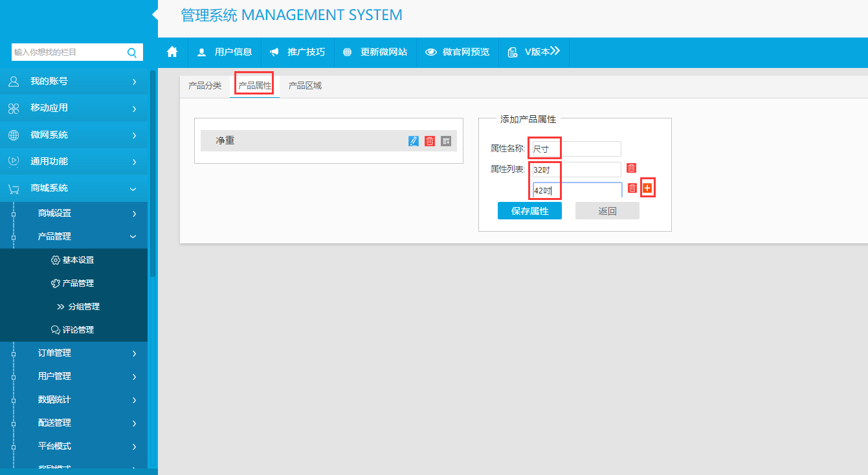Image resolution: width=868 pixels, height=475 pixels.
Task: Click the search magnifier icon in sidebar
Action: click(x=132, y=52)
